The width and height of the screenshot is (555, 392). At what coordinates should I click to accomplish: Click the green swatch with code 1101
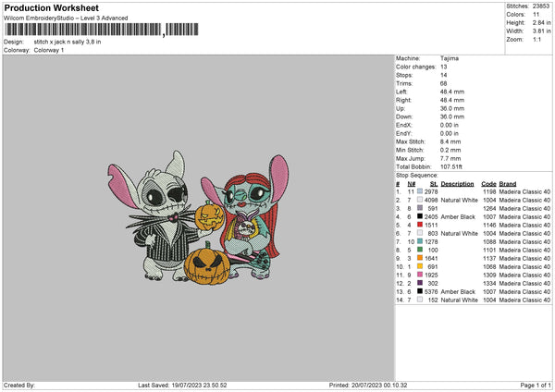pyautogui.click(x=420, y=250)
